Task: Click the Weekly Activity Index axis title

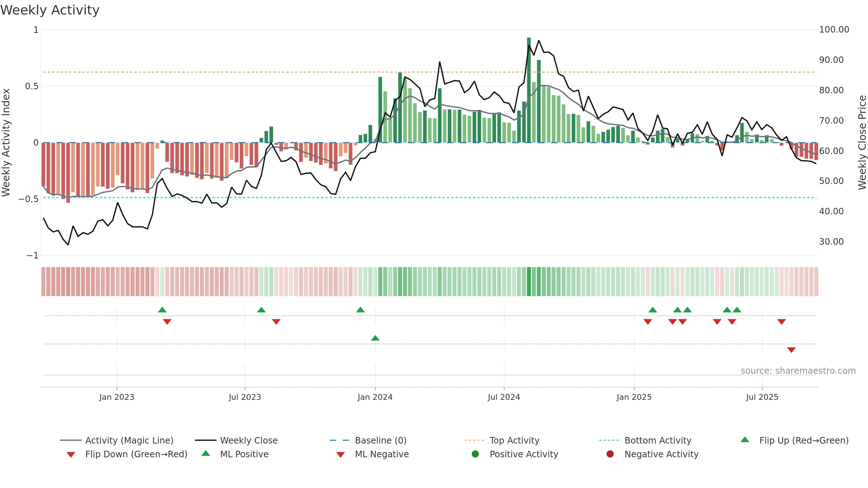Action: point(6,142)
